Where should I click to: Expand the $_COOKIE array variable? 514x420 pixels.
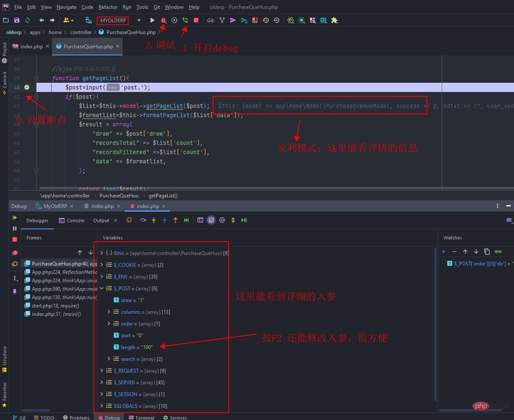pyautogui.click(x=102, y=265)
